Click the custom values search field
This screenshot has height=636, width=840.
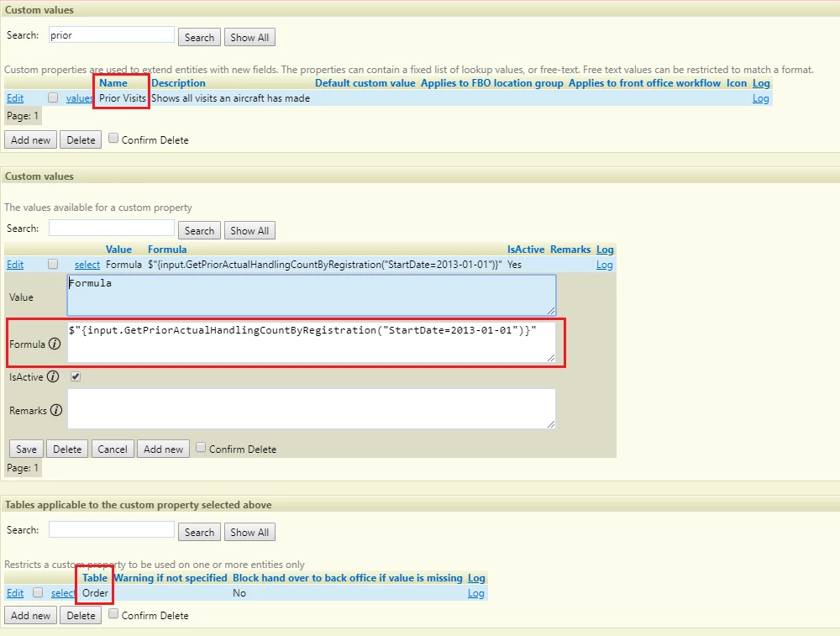coord(112,229)
